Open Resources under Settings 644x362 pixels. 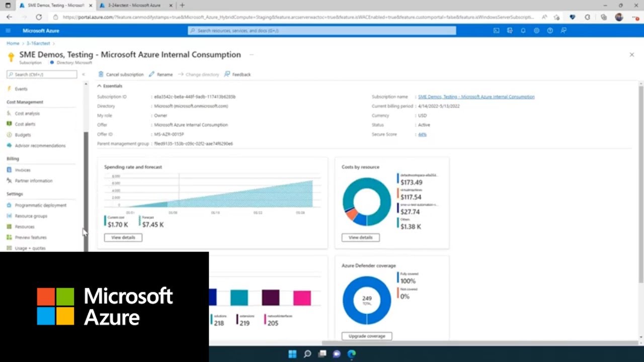[x=25, y=227]
